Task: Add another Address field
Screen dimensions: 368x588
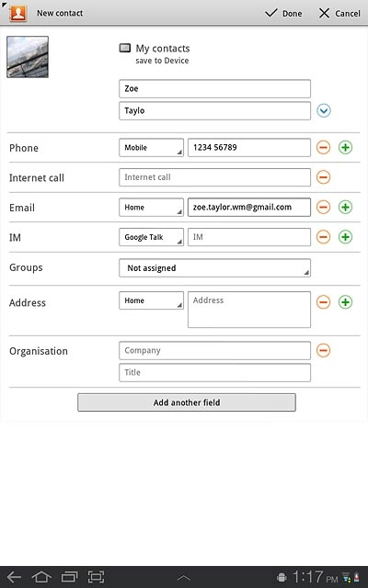Action: coord(346,302)
